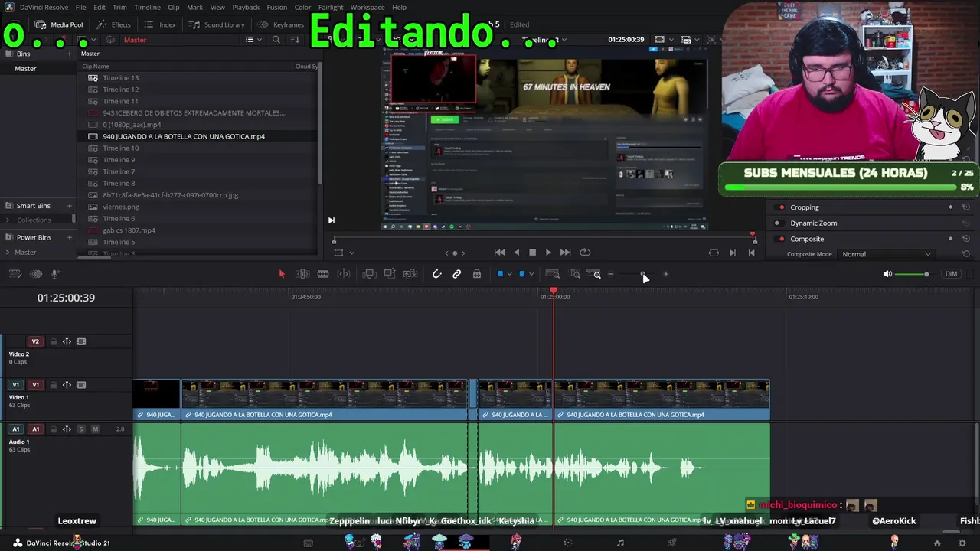
Task: Add a blue marker at playhead
Action: (522, 274)
